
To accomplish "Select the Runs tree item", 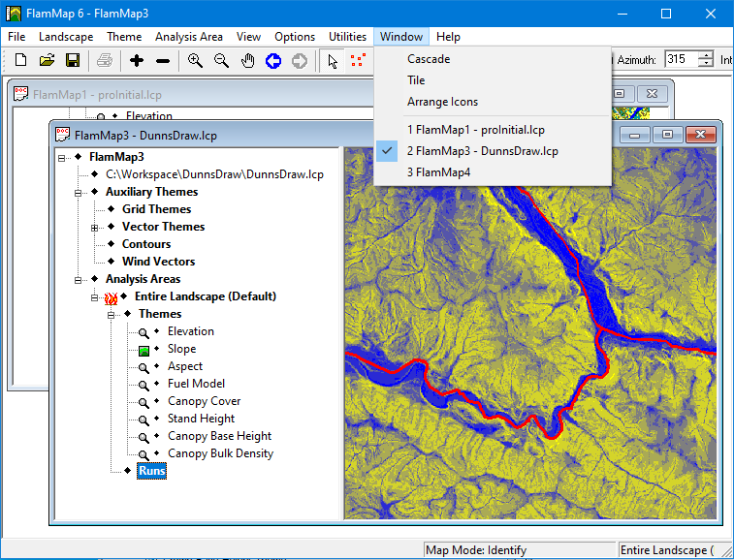I will (x=151, y=471).
